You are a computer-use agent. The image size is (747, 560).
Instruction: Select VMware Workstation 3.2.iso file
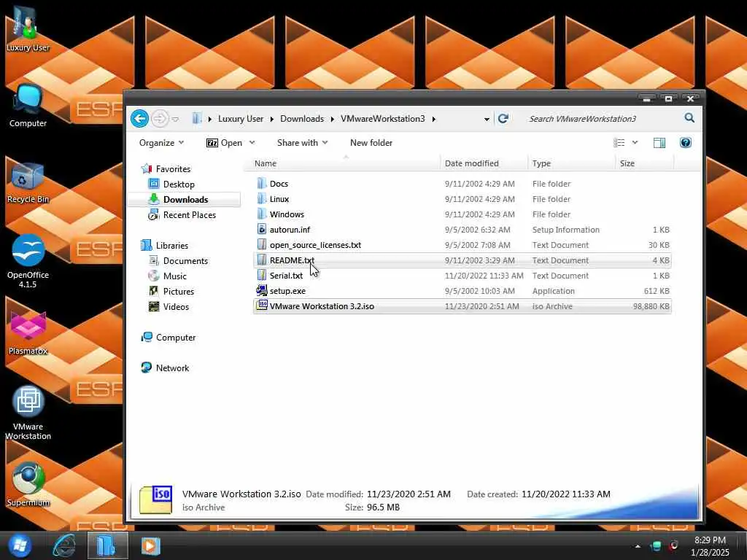click(462, 306)
